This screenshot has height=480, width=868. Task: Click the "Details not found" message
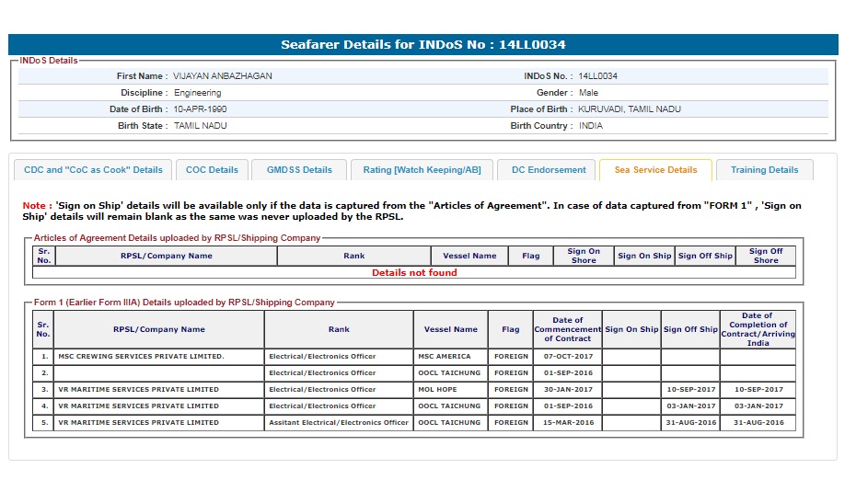(x=414, y=272)
